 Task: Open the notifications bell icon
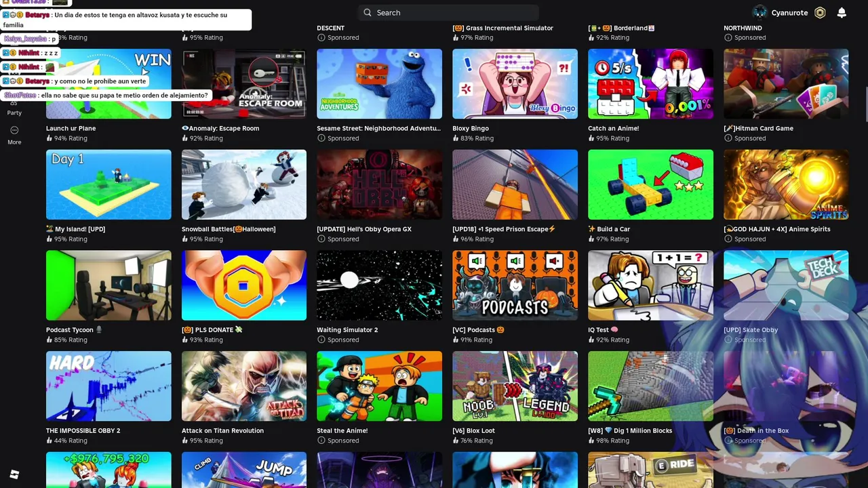(842, 12)
